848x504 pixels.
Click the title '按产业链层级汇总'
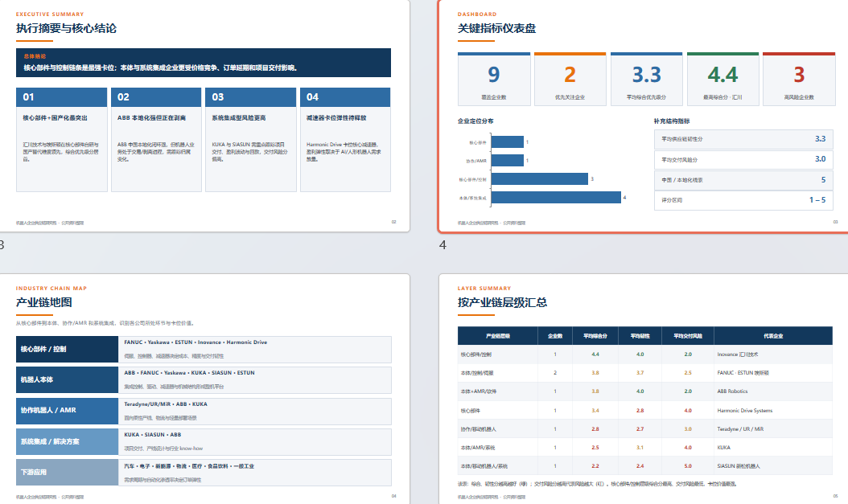pyautogui.click(x=502, y=302)
